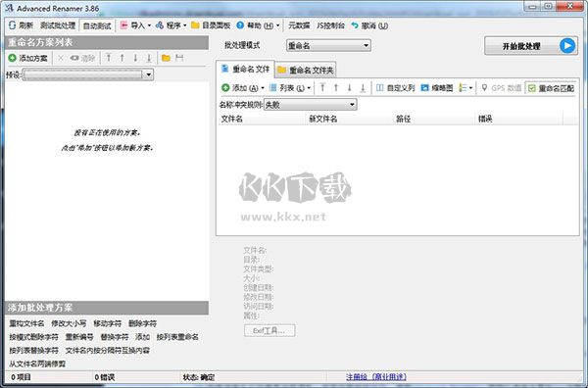
Task: Click the 0 项目 status bar entry
Action: 22,377
